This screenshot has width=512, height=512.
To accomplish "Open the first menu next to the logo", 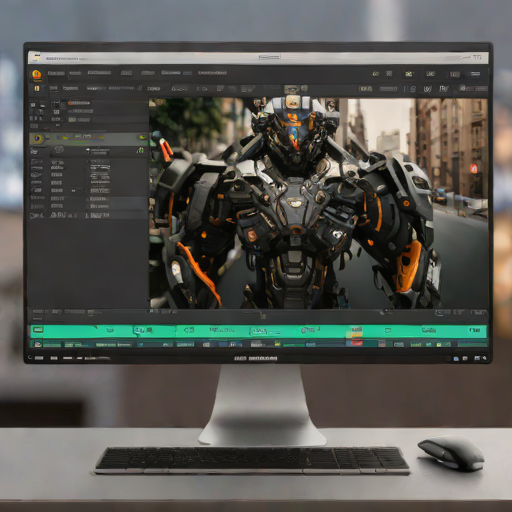I will (x=56, y=73).
